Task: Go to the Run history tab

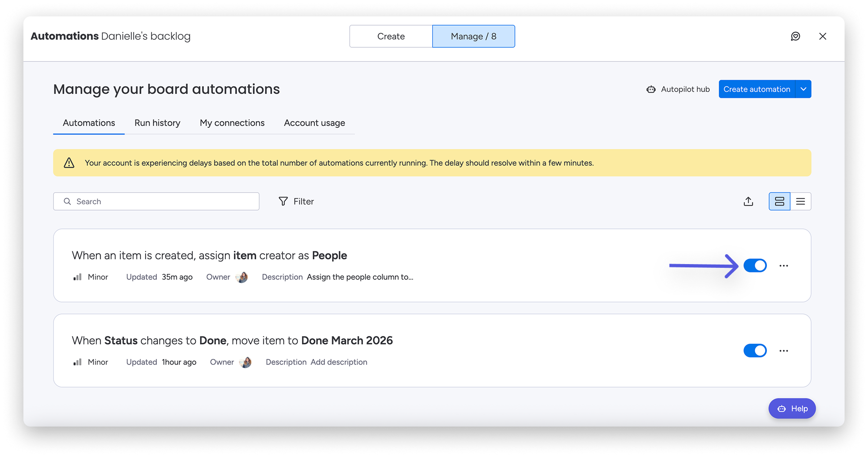Action: [157, 123]
